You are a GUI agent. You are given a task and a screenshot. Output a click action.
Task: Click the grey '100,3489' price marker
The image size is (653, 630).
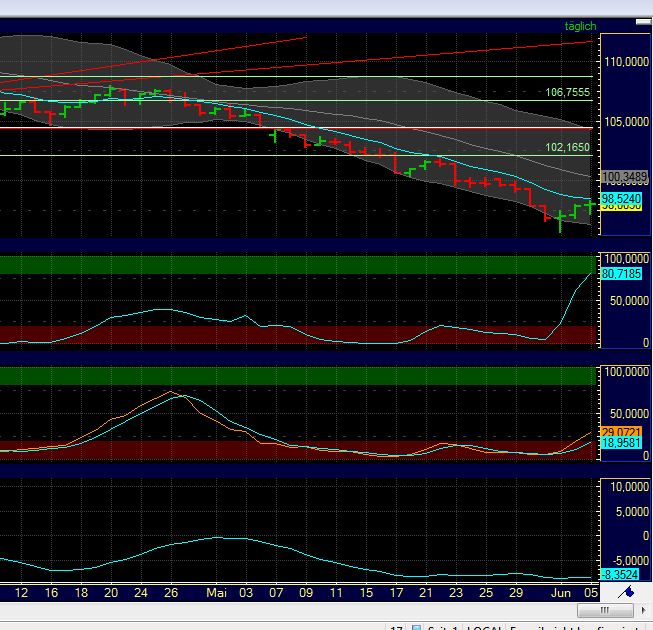(x=624, y=177)
